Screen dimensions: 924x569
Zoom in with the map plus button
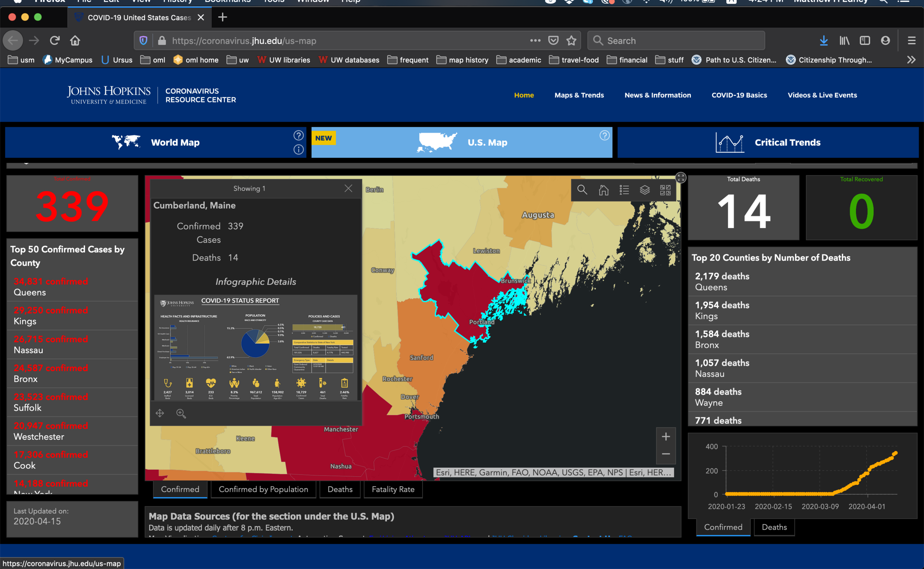665,436
